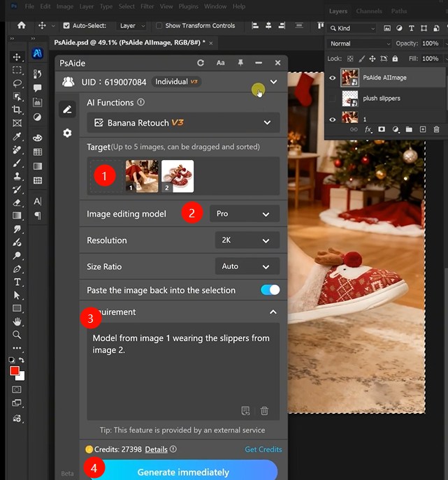Screen dimensions: 448x480
Task: Click the Get Credits link
Action: 263,449
